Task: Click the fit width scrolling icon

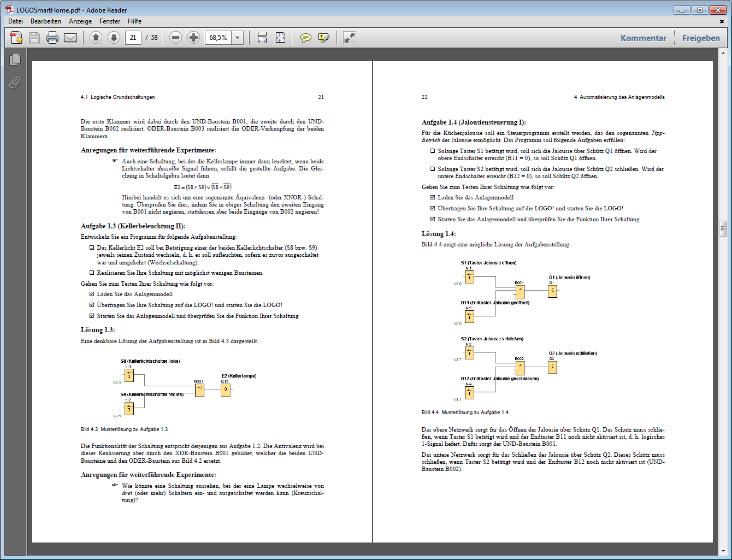Action: [262, 38]
